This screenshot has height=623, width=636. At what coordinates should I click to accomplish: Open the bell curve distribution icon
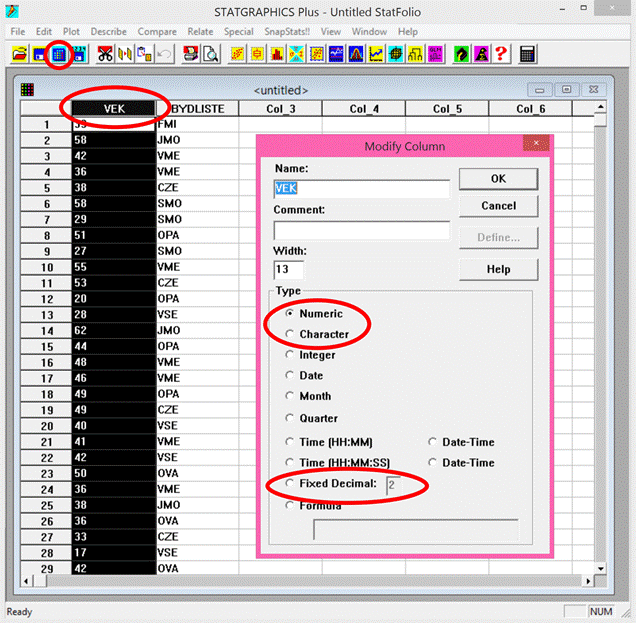tap(356, 54)
